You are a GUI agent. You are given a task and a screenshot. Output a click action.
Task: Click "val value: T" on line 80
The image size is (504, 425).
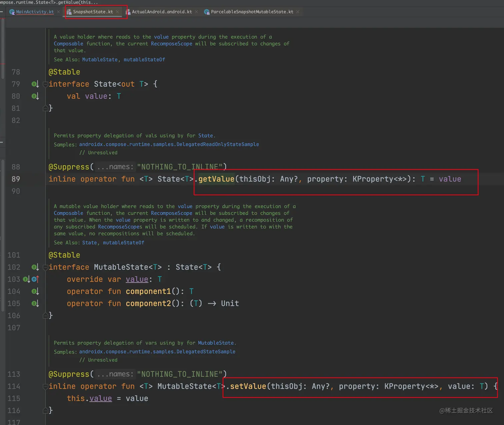(94, 96)
